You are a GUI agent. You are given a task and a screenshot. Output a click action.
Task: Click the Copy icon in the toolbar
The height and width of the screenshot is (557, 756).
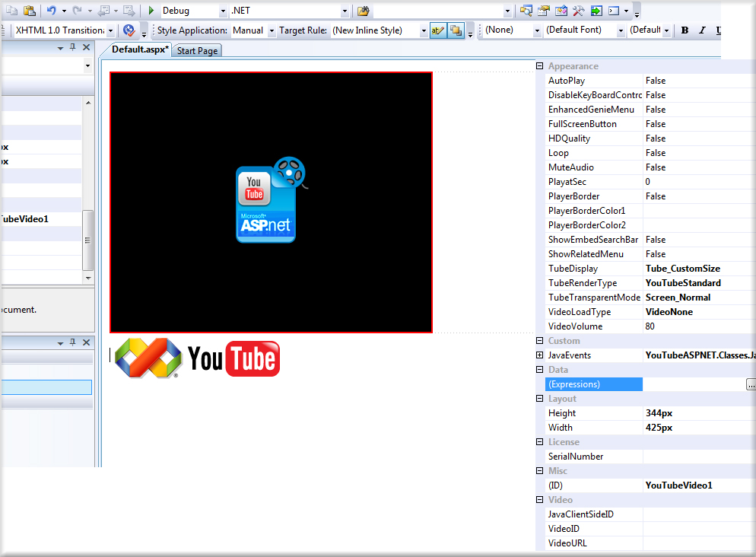click(x=11, y=10)
